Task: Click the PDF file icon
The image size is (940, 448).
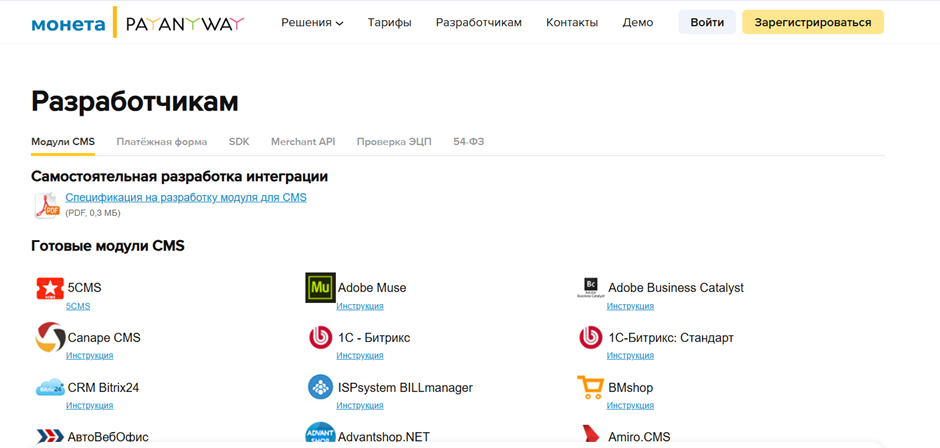Action: click(x=47, y=205)
